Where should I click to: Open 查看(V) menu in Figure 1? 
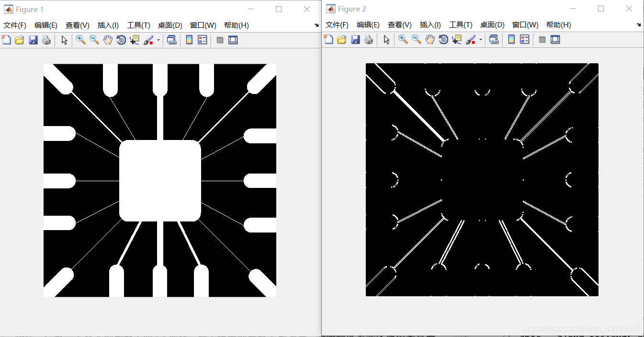78,25
